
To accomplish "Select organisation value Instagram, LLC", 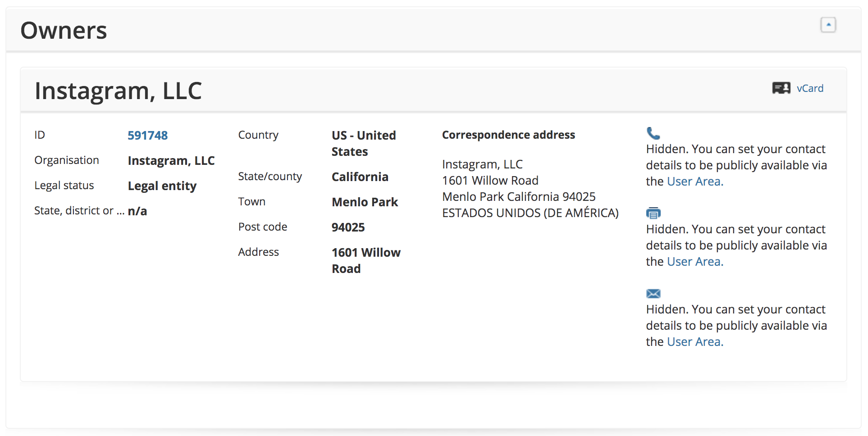I will 171,161.
